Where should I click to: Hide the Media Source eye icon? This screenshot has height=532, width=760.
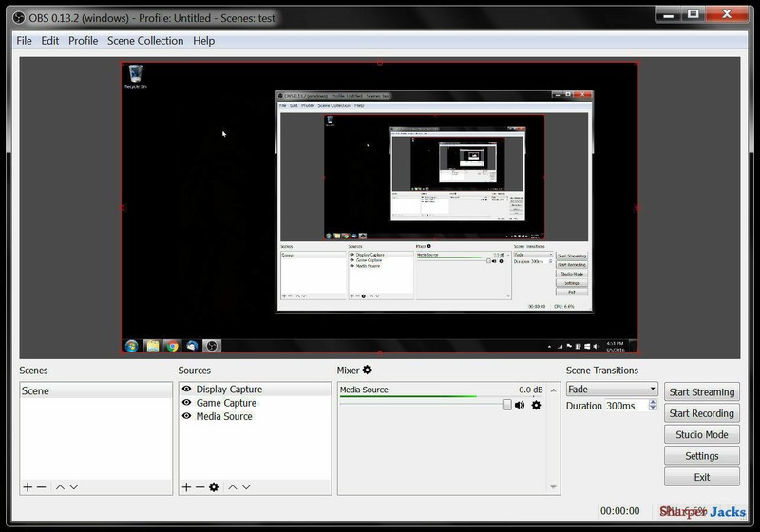coord(186,416)
